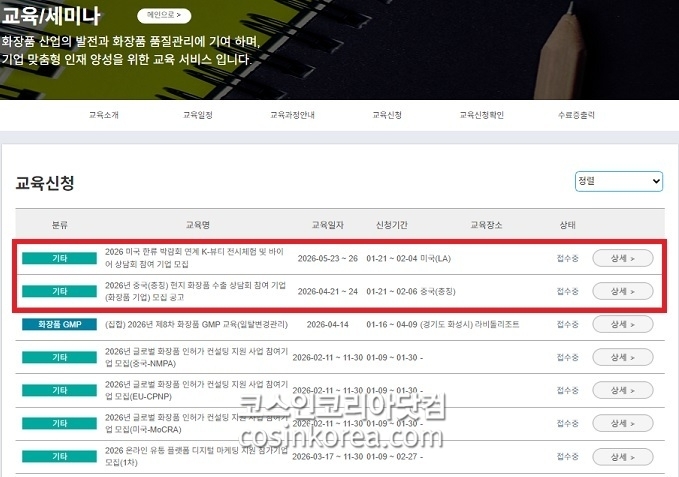Open the 제8차 화장품 GMP 교육 title
The image size is (679, 477).
click(x=196, y=324)
